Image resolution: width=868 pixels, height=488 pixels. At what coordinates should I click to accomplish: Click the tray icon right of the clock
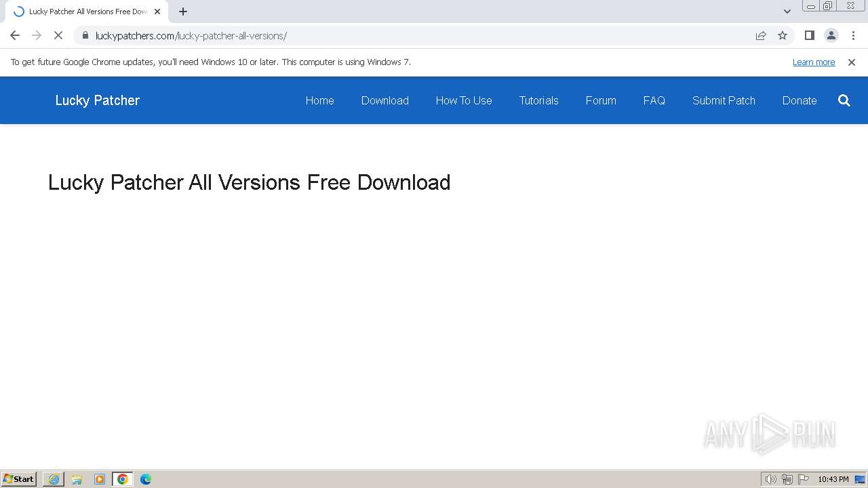[860, 479]
